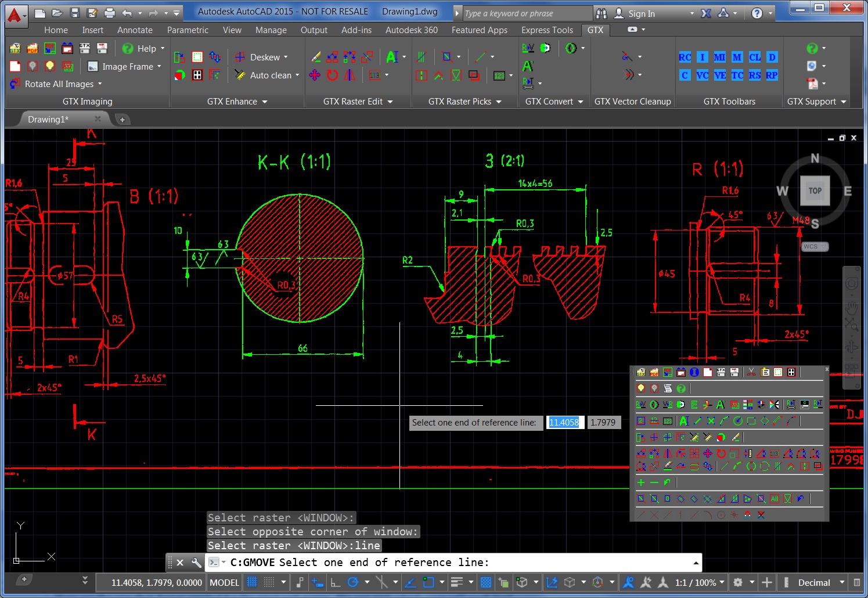Click the Save icon in quick access toolbar
868x598 pixels.
(x=74, y=13)
